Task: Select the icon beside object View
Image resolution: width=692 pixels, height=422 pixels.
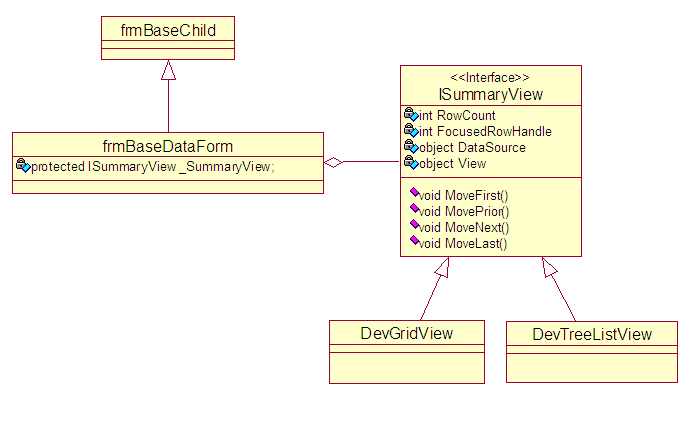Action: pos(409,162)
